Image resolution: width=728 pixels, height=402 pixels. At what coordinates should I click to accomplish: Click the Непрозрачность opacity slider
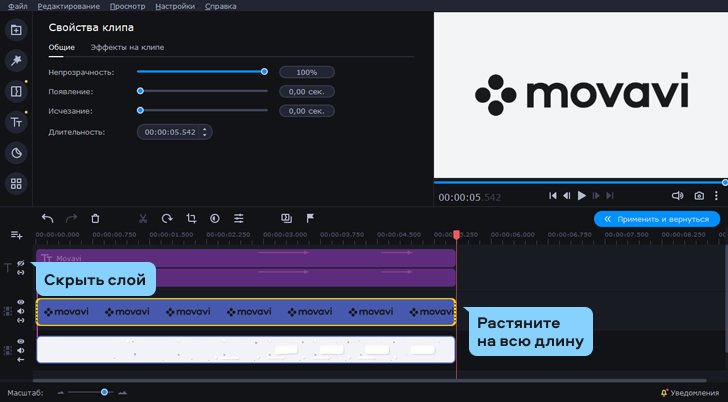[x=201, y=72]
